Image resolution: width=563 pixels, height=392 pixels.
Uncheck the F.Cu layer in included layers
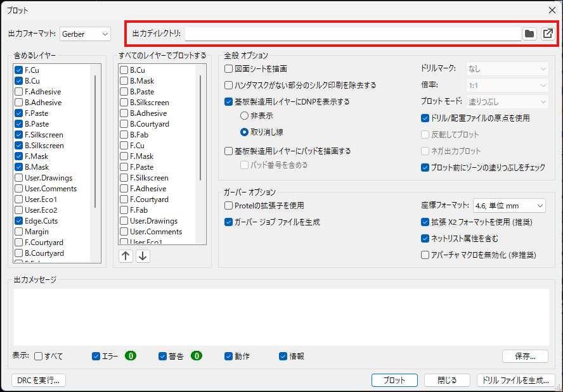coord(19,70)
